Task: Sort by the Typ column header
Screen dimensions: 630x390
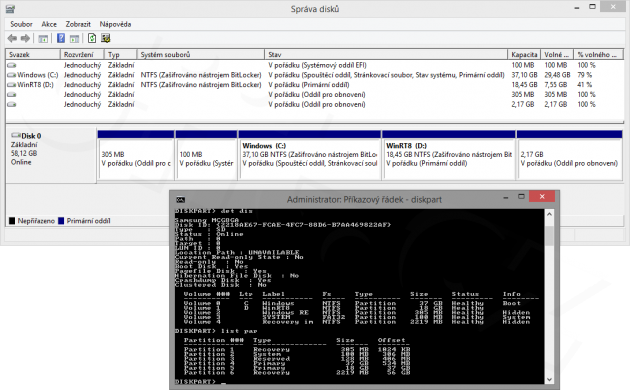Action: pos(121,55)
